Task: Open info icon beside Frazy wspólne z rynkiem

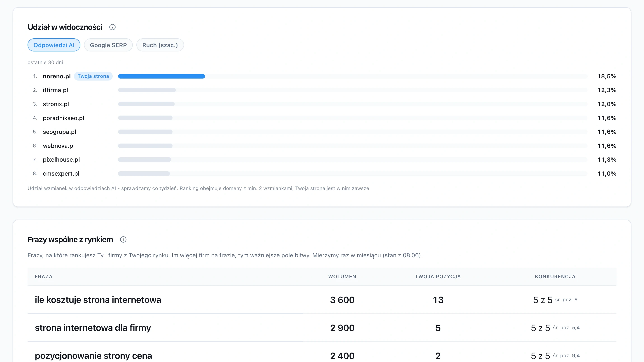Action: [123, 239]
